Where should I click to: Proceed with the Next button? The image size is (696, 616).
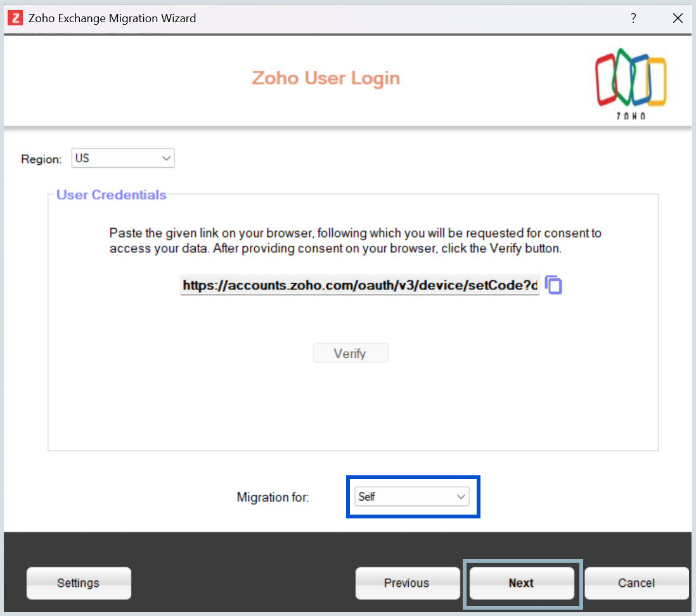522,583
